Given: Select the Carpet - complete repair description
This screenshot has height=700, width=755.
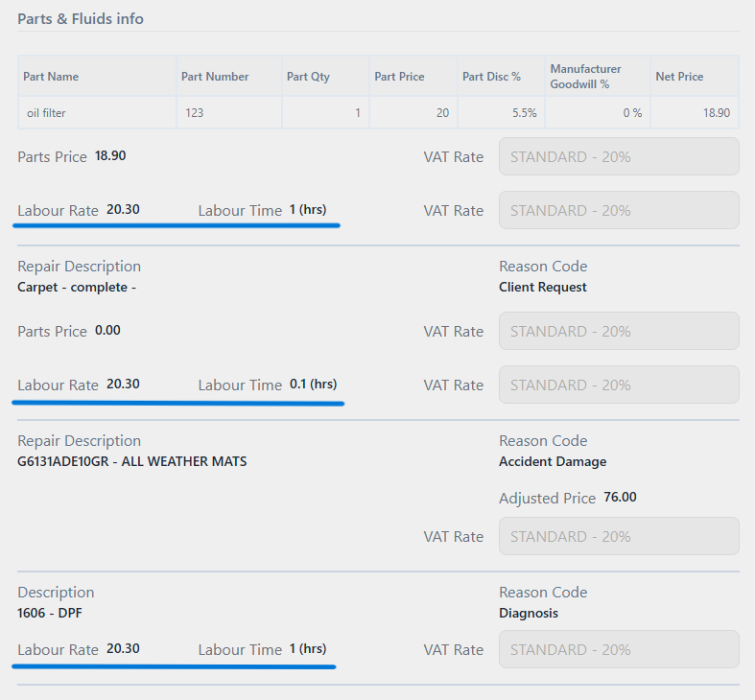Looking at the screenshot, I should tap(77, 287).
